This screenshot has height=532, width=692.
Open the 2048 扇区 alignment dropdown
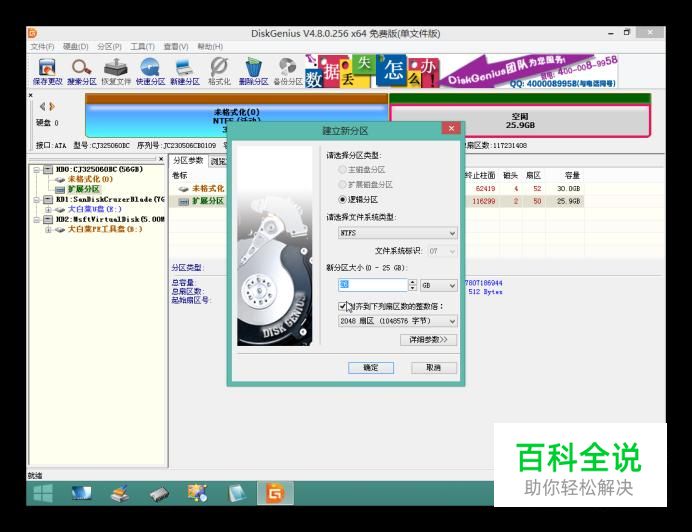(398, 321)
